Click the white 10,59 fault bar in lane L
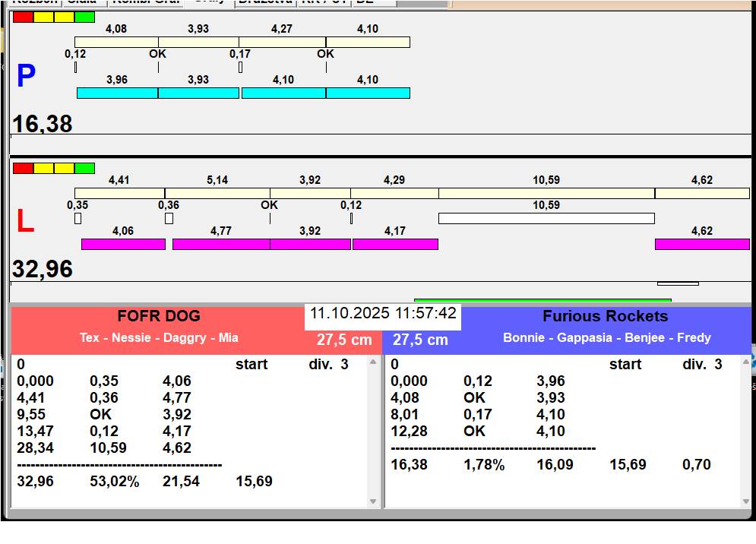 [x=546, y=219]
